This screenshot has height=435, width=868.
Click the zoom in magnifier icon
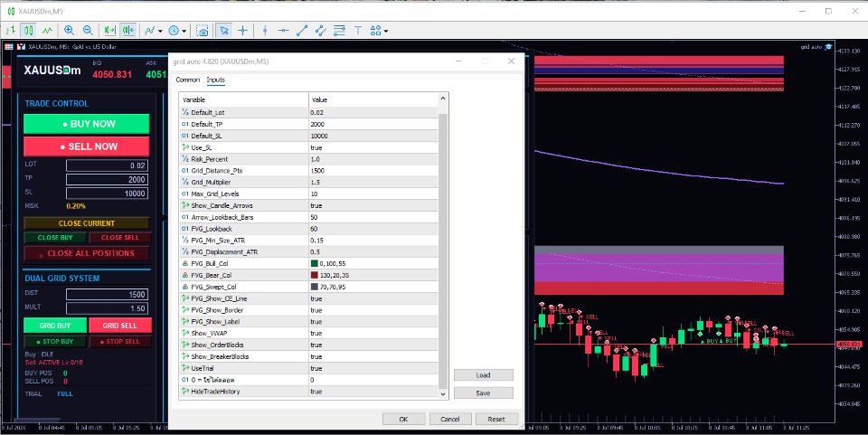pyautogui.click(x=70, y=31)
